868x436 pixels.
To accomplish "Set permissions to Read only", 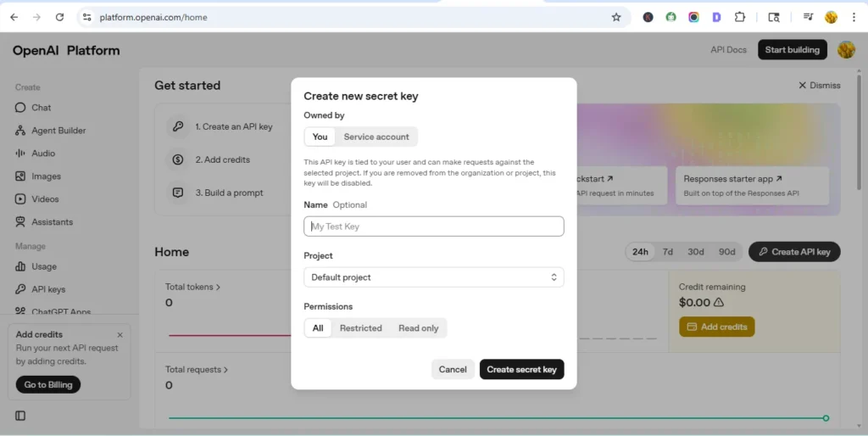I will point(419,328).
